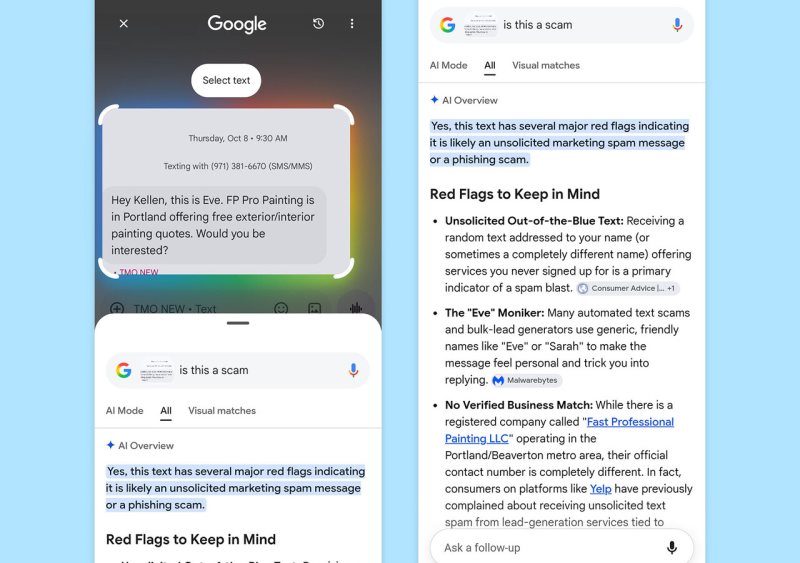This screenshot has height=563, width=800.
Task: Click Google G icon in right search bar
Action: pyautogui.click(x=447, y=25)
